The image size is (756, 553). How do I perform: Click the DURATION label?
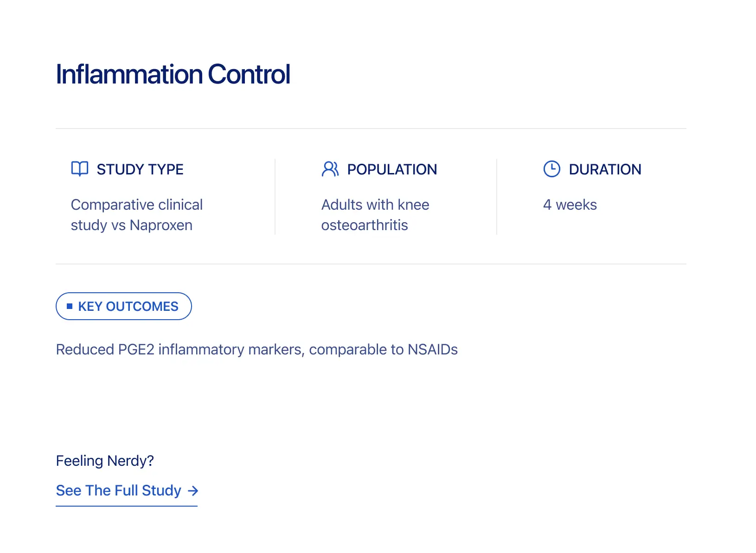605,169
